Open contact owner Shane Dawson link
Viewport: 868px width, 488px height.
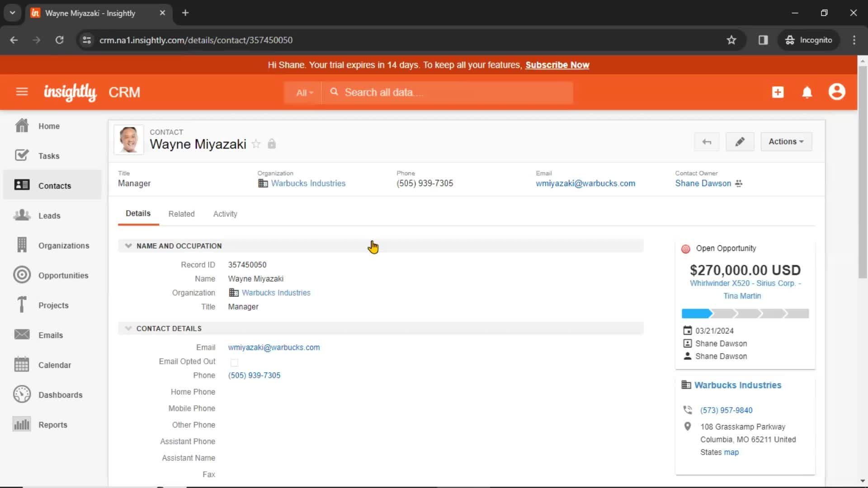click(703, 183)
